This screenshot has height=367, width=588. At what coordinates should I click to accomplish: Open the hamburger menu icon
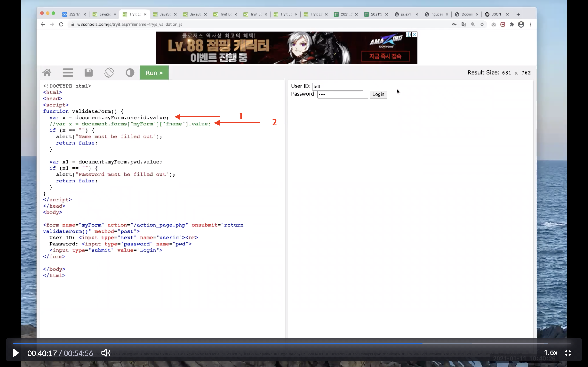tap(68, 72)
